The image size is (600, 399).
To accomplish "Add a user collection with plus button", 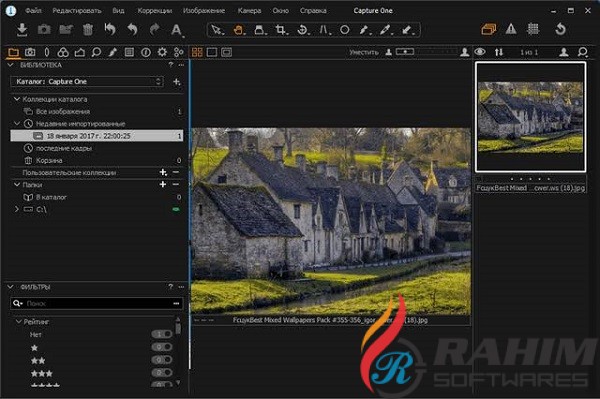I will coord(163,173).
